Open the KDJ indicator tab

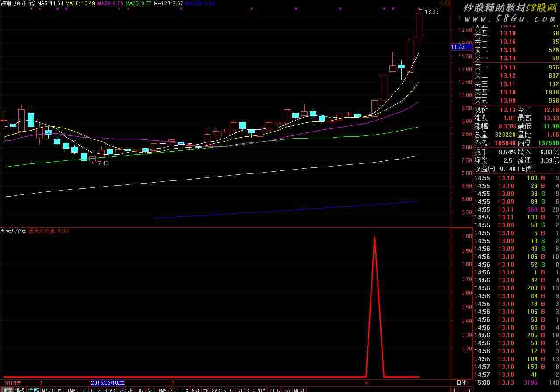[x=227, y=389]
